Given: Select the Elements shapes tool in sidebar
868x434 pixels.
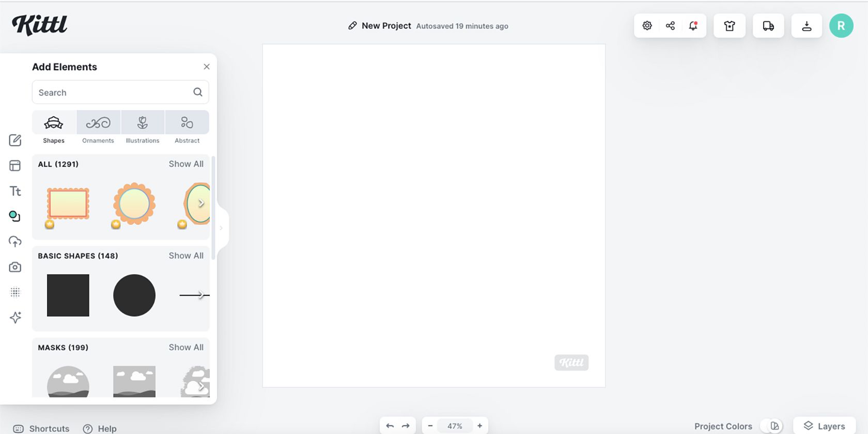Looking at the screenshot, I should coord(15,216).
